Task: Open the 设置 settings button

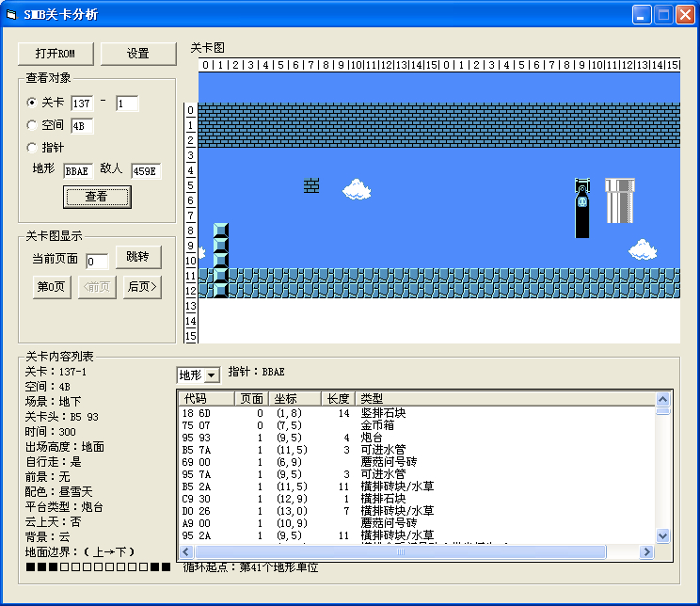Action: (138, 54)
